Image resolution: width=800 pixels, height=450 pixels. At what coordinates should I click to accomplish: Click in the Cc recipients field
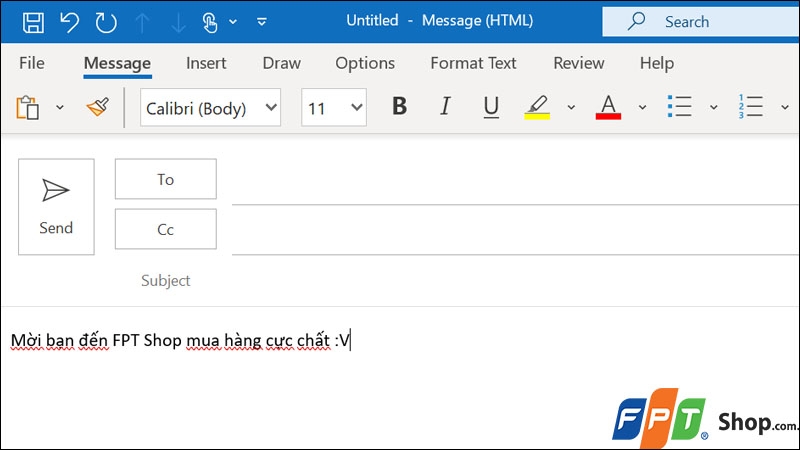point(515,231)
